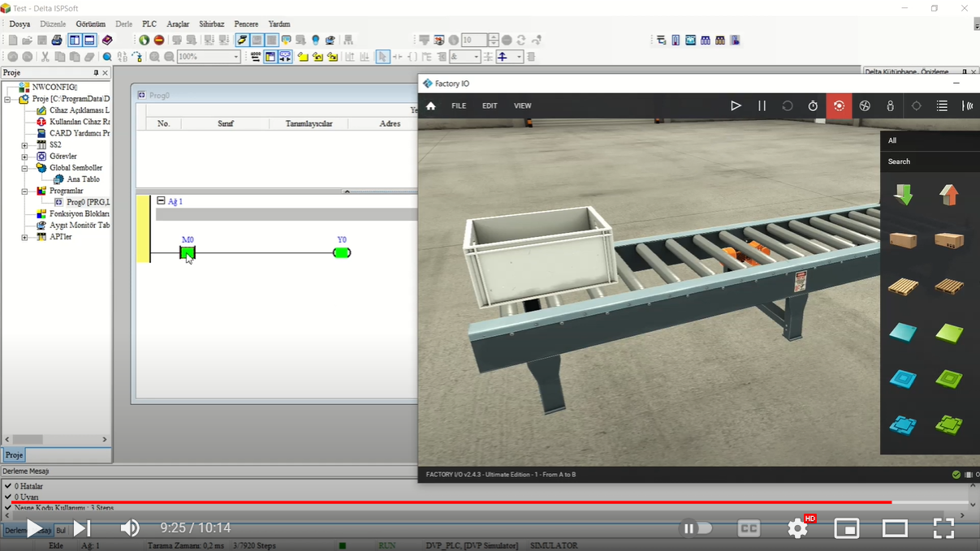This screenshot has width=980, height=551.
Task: Select the orbit camera in Factory IO
Action: (839, 105)
